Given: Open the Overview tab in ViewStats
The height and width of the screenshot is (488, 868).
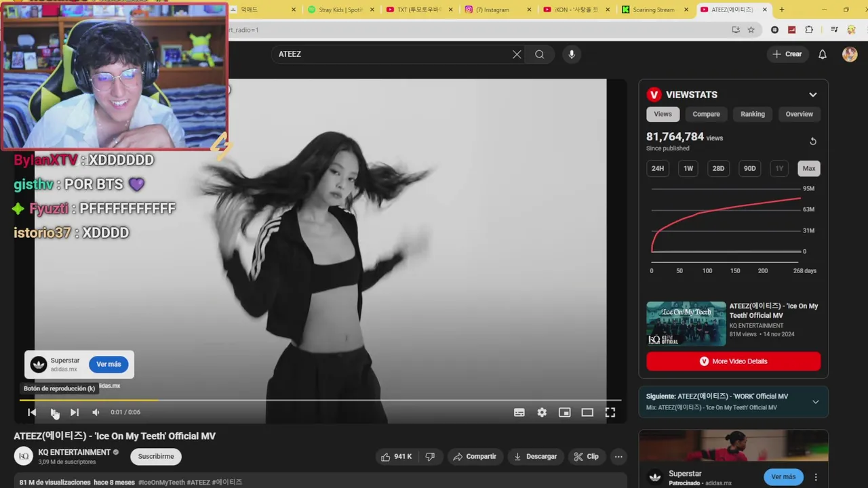Looking at the screenshot, I should 799,114.
